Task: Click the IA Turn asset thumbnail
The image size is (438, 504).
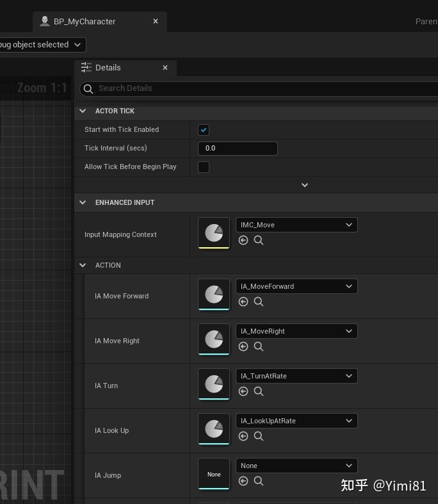Action: click(x=214, y=384)
